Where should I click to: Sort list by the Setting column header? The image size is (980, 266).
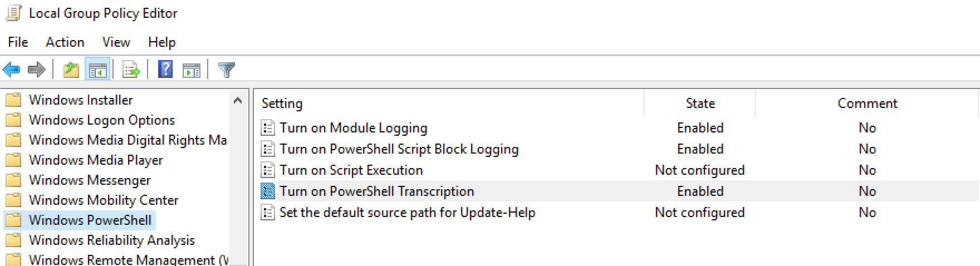(282, 104)
